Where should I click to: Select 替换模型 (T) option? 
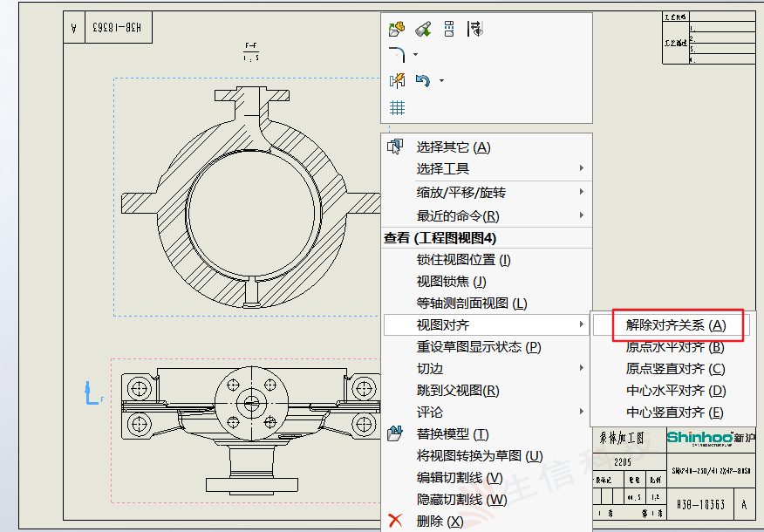[x=488, y=433]
